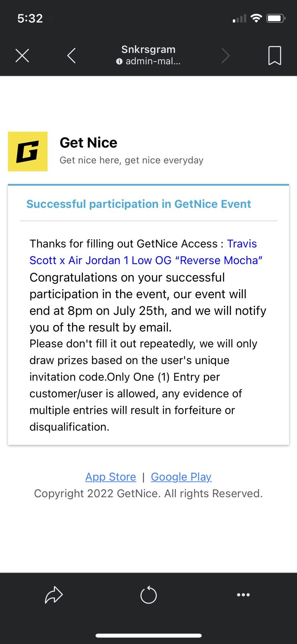Tap the Get Nice heading text
The image size is (297, 644).
coord(88,143)
